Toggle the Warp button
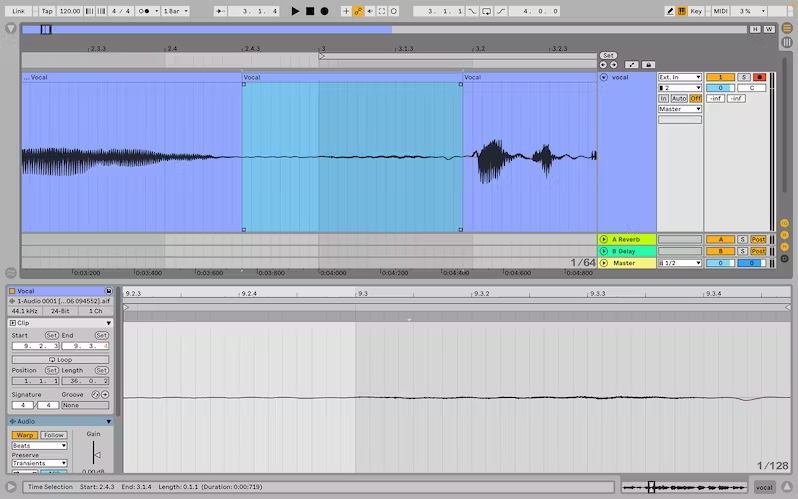This screenshot has height=499, width=798. tap(24, 435)
